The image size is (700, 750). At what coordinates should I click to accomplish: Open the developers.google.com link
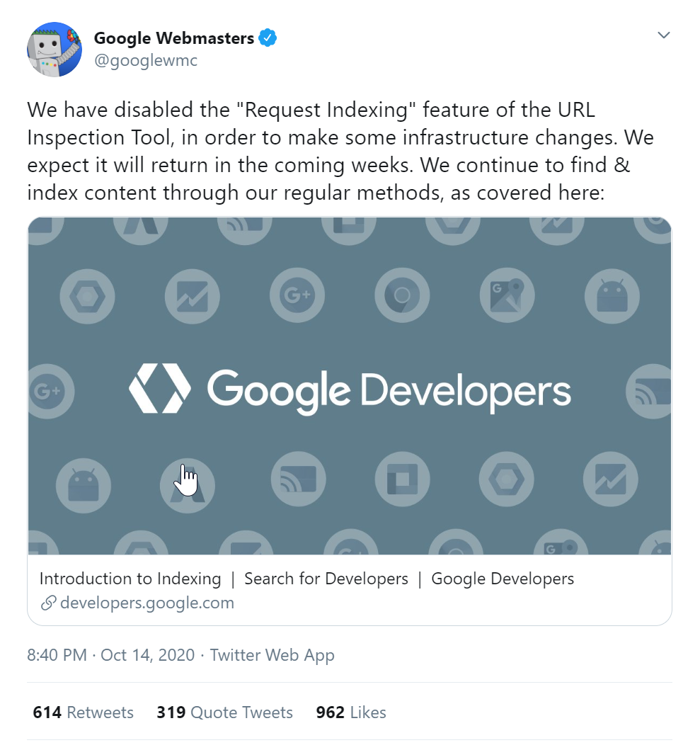coord(147,603)
